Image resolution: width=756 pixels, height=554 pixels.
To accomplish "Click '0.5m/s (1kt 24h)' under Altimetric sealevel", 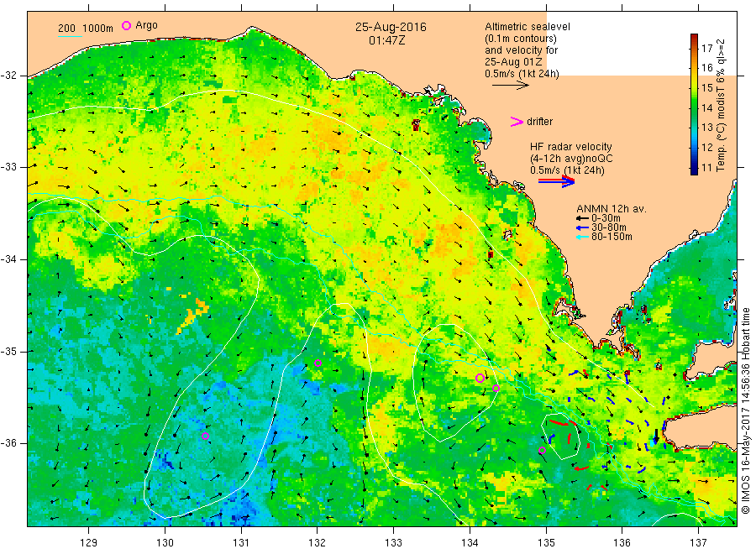I will 522,74.
